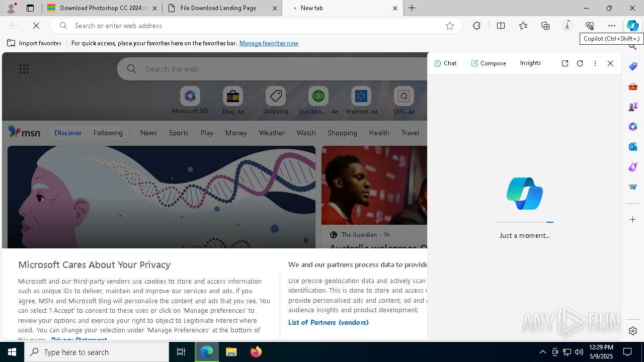Open the Favorites toolbar icon

[523, 26]
